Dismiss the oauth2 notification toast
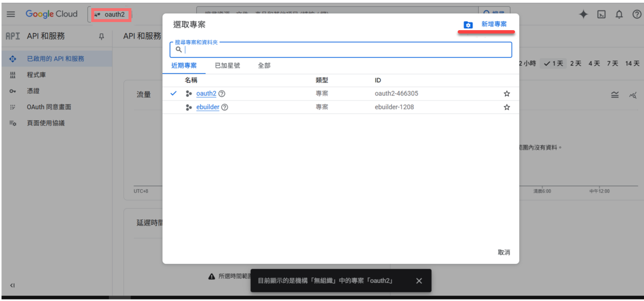644x301 pixels. [419, 281]
